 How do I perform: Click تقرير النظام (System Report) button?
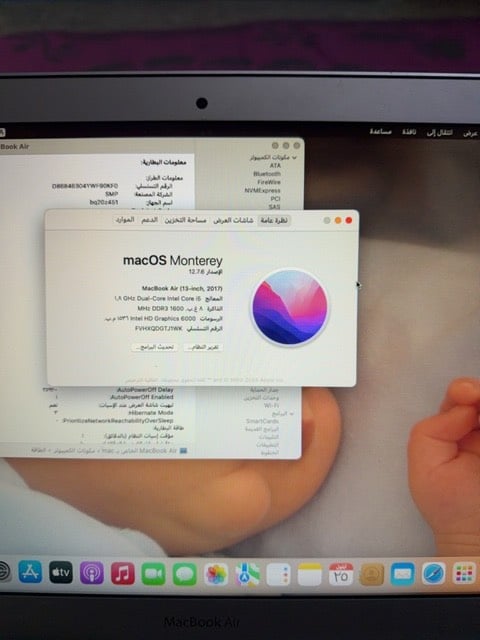pyautogui.click(x=203, y=347)
